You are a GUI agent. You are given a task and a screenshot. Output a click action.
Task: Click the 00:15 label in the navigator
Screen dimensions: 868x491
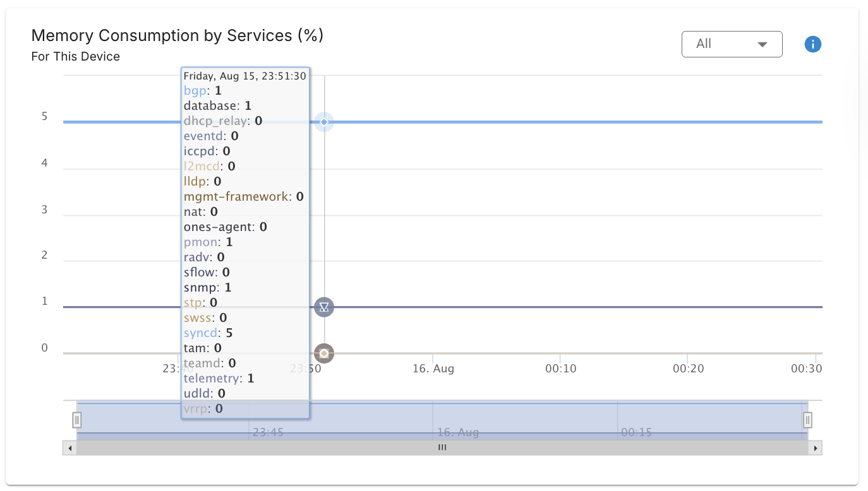636,432
